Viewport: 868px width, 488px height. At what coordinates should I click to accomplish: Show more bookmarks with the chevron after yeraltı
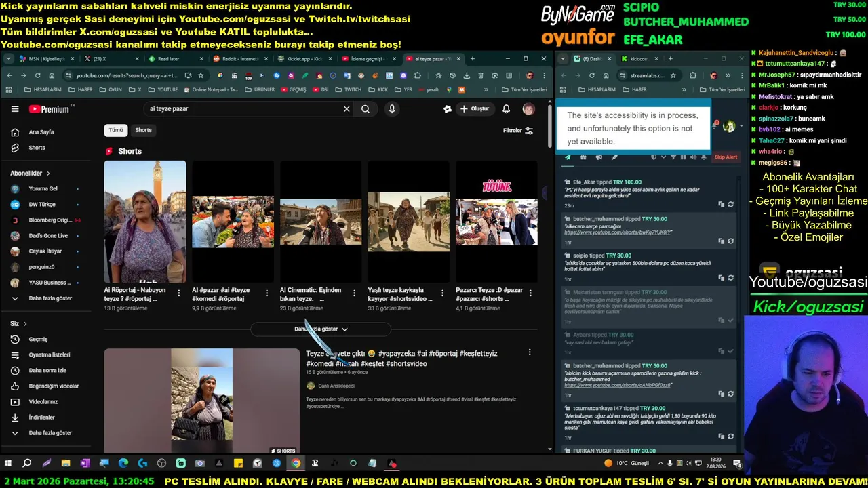pyautogui.click(x=486, y=89)
